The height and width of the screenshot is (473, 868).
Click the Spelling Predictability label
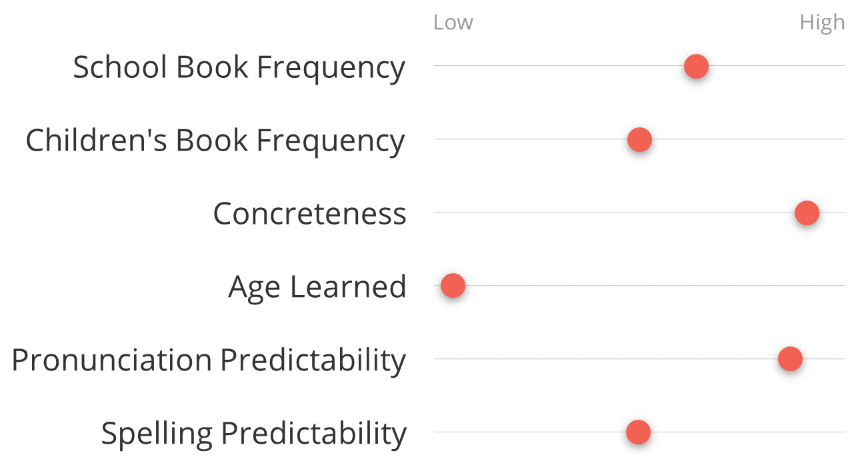[x=253, y=434]
